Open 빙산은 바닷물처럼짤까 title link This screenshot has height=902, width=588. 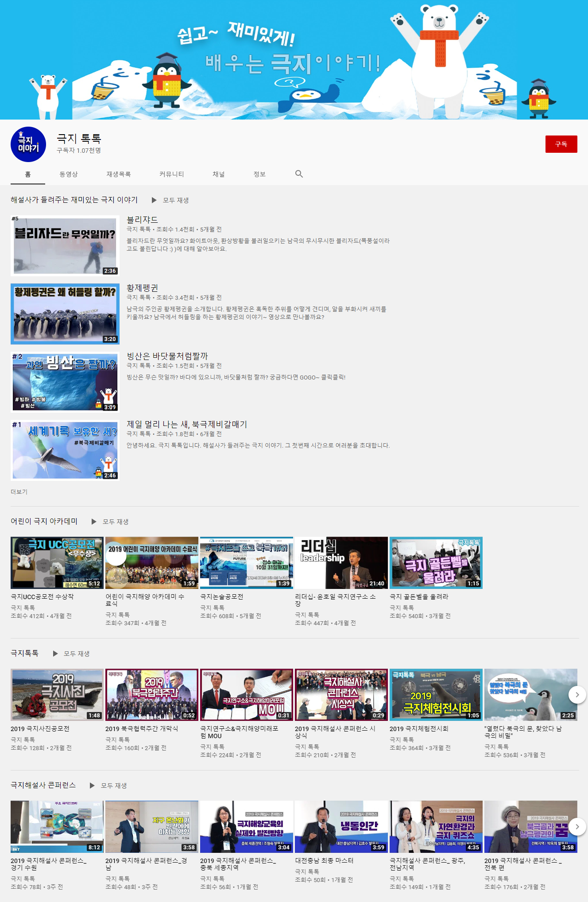click(167, 356)
